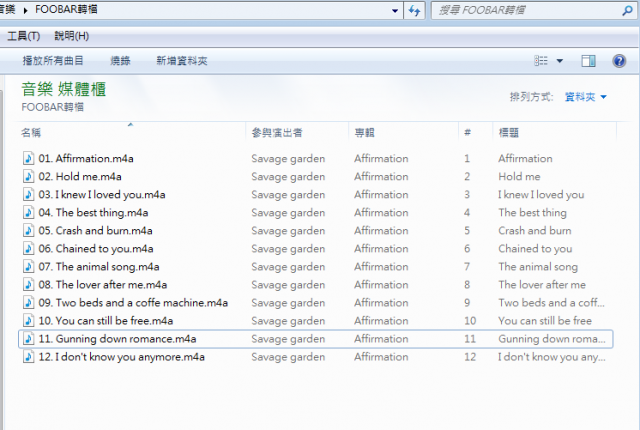Click the change view icon in the toolbar
This screenshot has width=640, height=430.
point(541,61)
